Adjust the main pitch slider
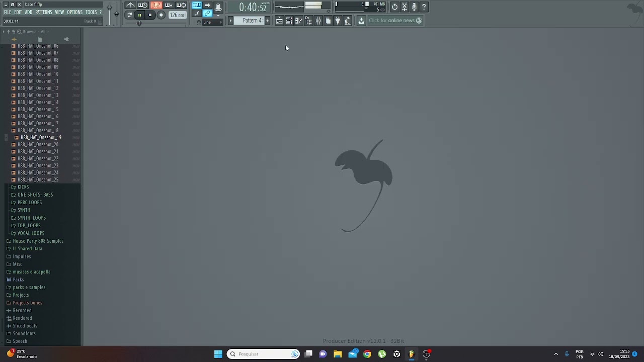This screenshot has height=362, width=644. point(116,13)
